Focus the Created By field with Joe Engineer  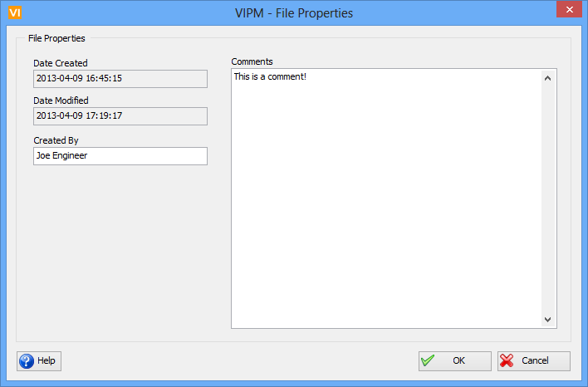tap(120, 156)
